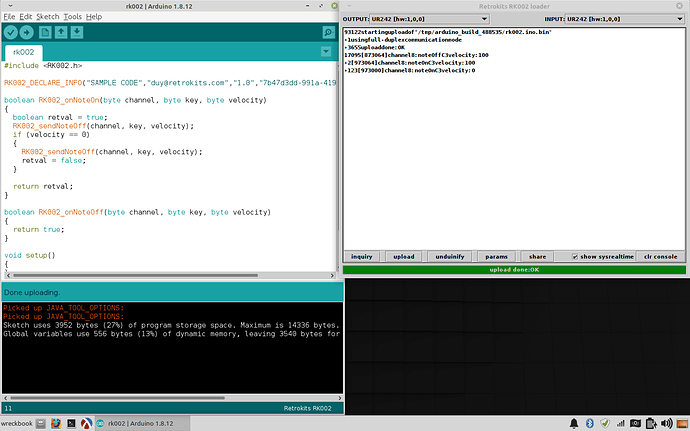The width and height of the screenshot is (690, 431).
Task: Toggle the show sysrealtime checkbox
Action: point(575,256)
